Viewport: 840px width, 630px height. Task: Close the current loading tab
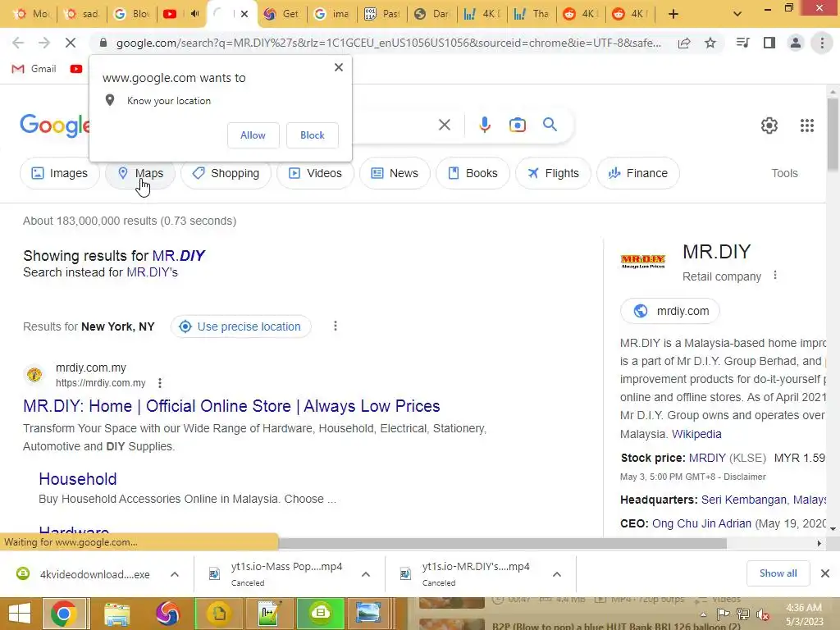244,14
